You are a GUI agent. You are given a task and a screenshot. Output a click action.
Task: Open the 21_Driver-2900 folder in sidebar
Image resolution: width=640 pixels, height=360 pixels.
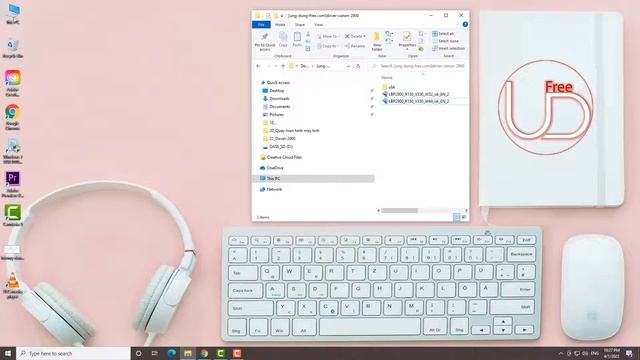click(279, 139)
